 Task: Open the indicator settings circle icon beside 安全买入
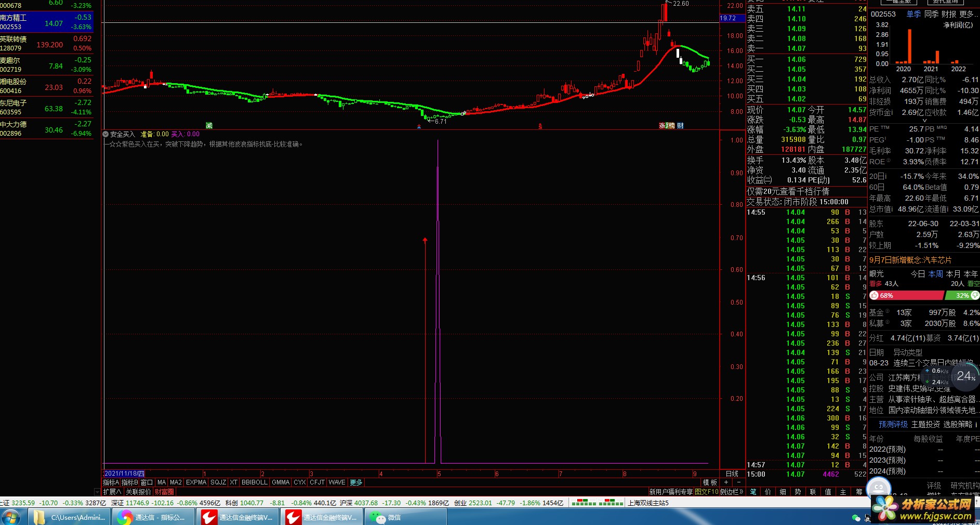[x=105, y=134]
